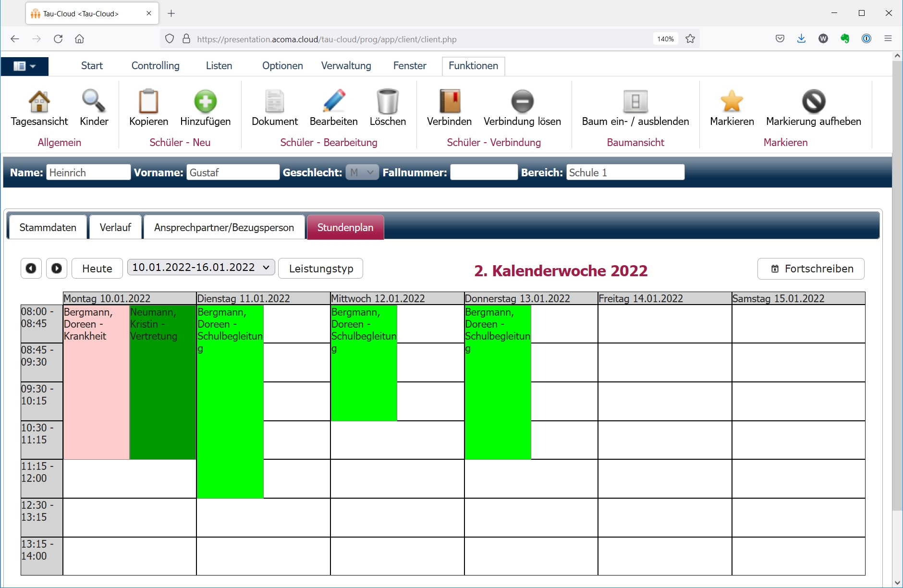Click the Heute button
The image size is (903, 588).
[x=97, y=269]
